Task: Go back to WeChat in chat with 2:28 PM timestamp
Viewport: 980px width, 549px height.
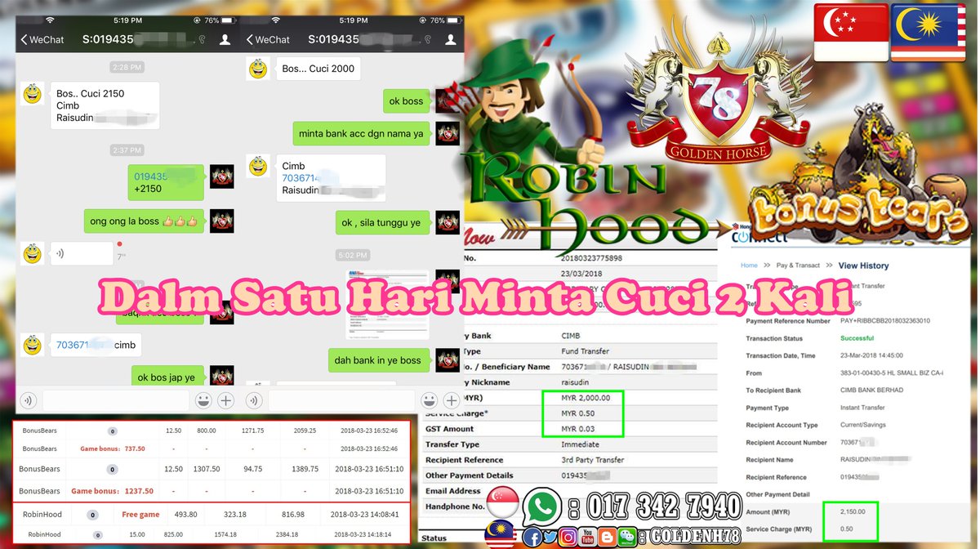Action: (42, 39)
